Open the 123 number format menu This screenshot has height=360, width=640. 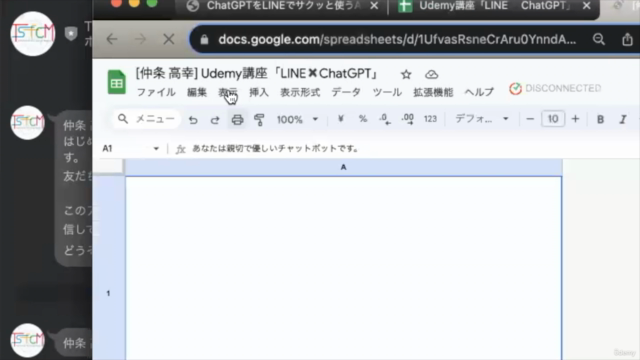pyautogui.click(x=430, y=119)
